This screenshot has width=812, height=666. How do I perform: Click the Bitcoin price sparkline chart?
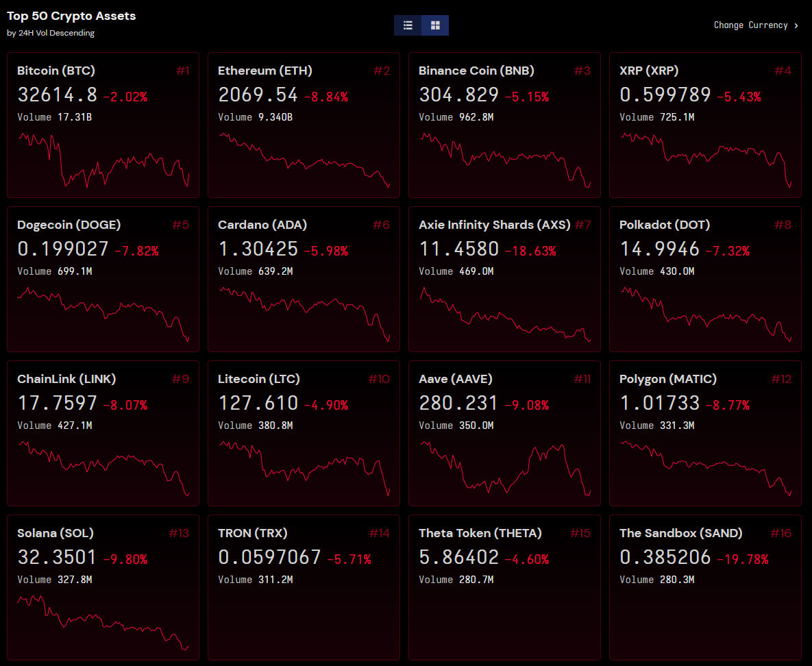click(103, 160)
